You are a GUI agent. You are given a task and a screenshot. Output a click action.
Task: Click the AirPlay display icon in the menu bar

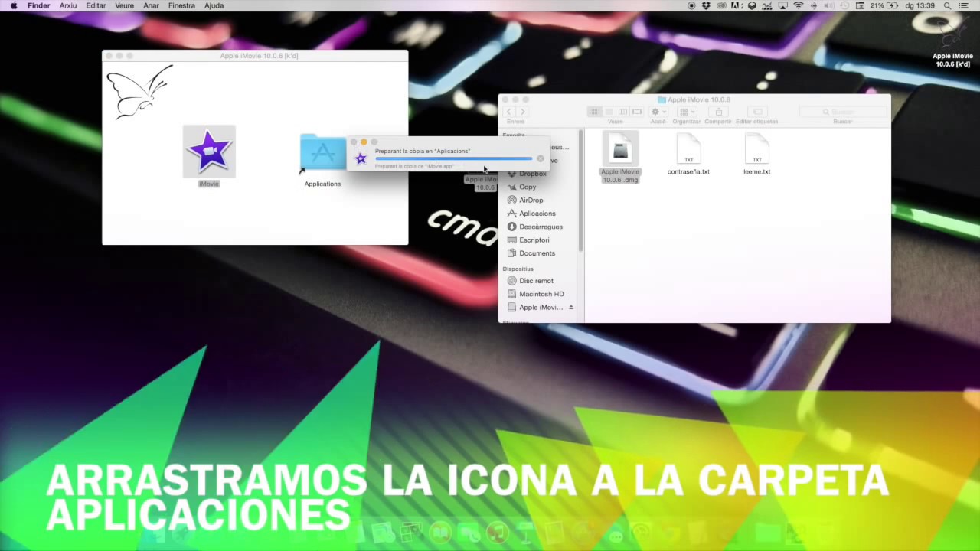(782, 5)
